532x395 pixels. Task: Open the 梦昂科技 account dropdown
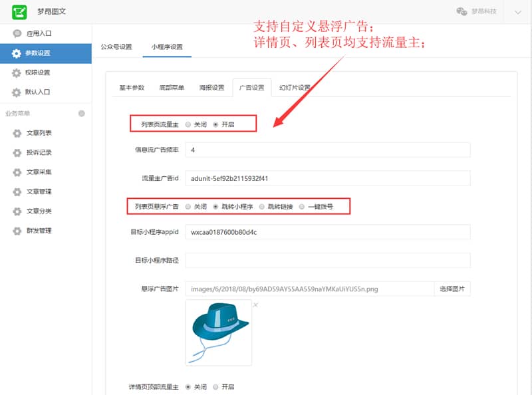[x=481, y=11]
